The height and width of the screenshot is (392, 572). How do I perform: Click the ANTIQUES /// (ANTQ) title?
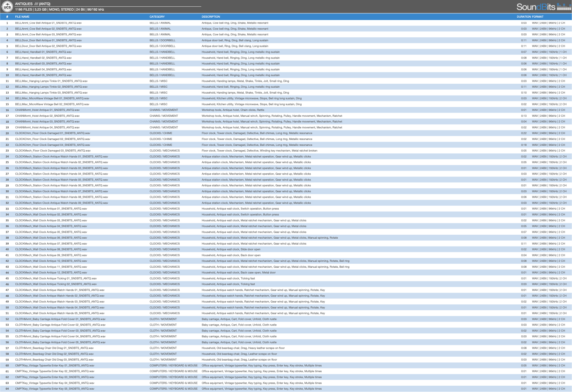point(33,4)
